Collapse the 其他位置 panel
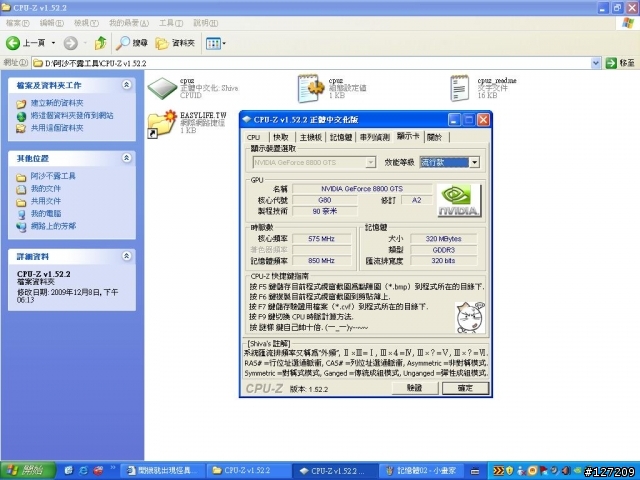 tap(127, 158)
